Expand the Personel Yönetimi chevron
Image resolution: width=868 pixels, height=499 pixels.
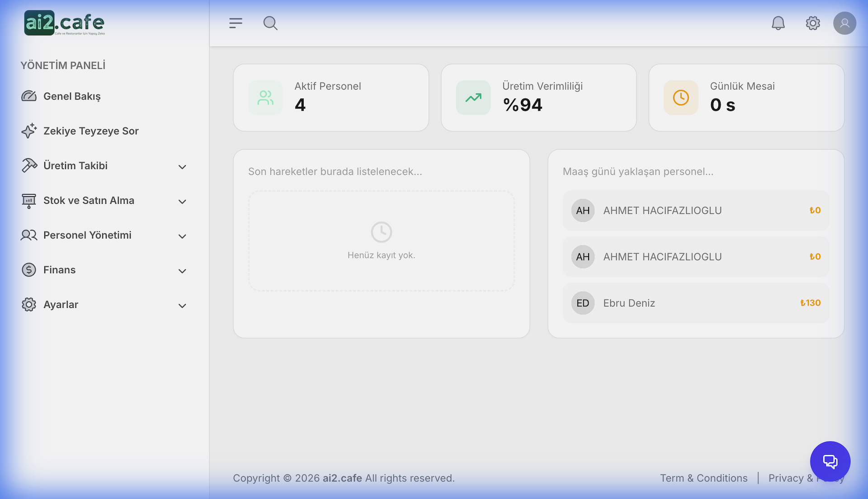point(182,236)
